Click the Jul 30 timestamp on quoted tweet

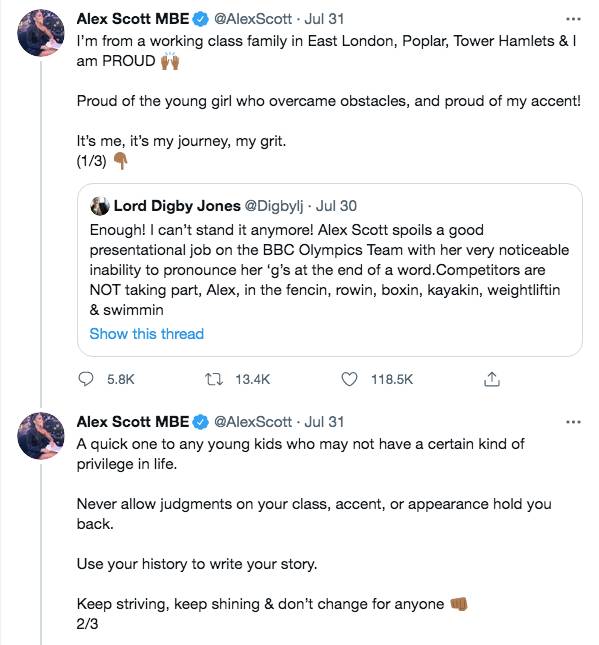pos(336,206)
